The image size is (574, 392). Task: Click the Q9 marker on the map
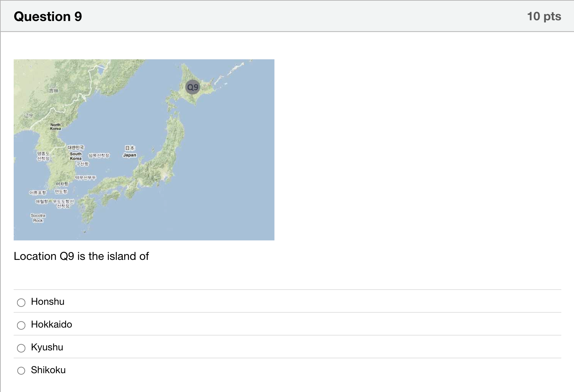tap(193, 87)
